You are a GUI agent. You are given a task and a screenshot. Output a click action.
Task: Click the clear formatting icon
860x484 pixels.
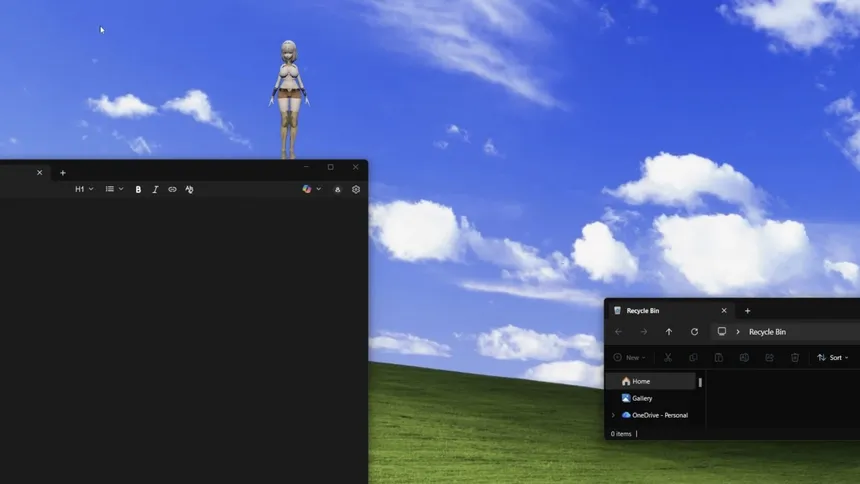coord(189,189)
